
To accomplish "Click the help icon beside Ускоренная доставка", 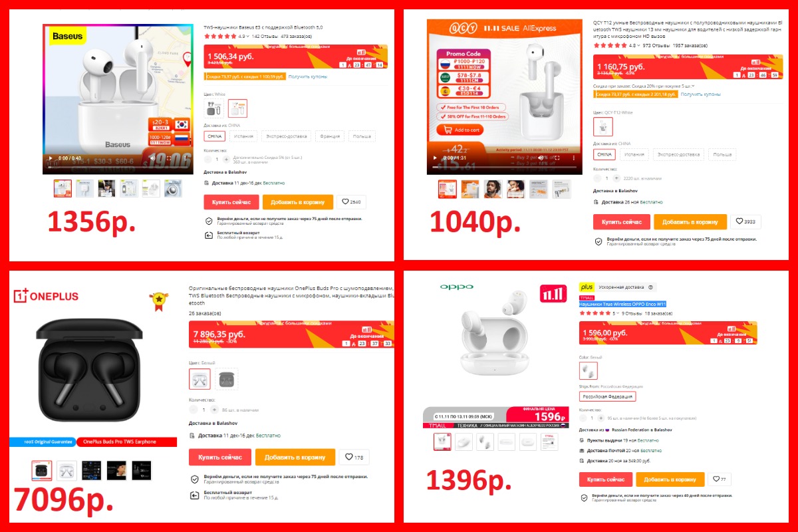I will (650, 287).
